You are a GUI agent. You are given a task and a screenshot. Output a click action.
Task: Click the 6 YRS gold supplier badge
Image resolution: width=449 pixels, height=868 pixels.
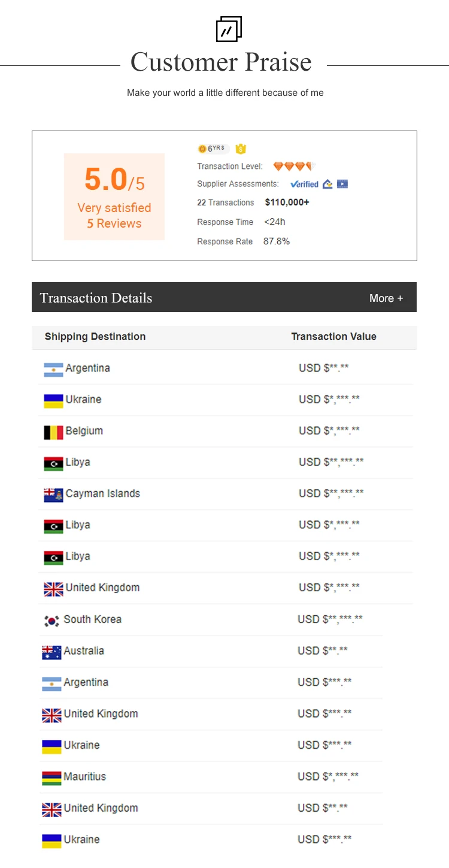point(213,149)
